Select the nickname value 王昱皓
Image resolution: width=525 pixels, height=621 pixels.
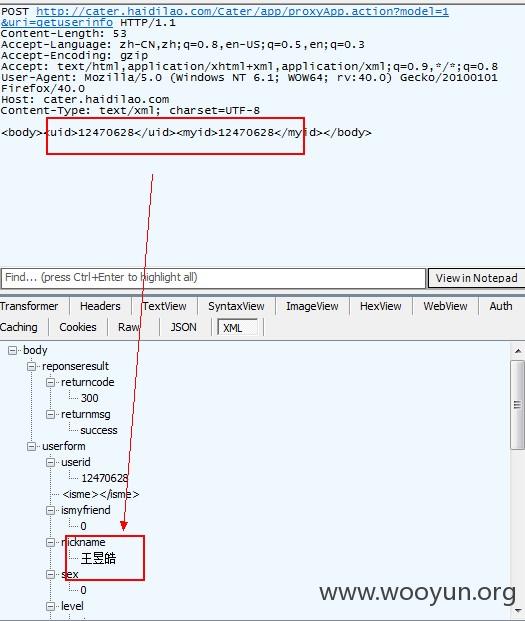(x=99, y=558)
